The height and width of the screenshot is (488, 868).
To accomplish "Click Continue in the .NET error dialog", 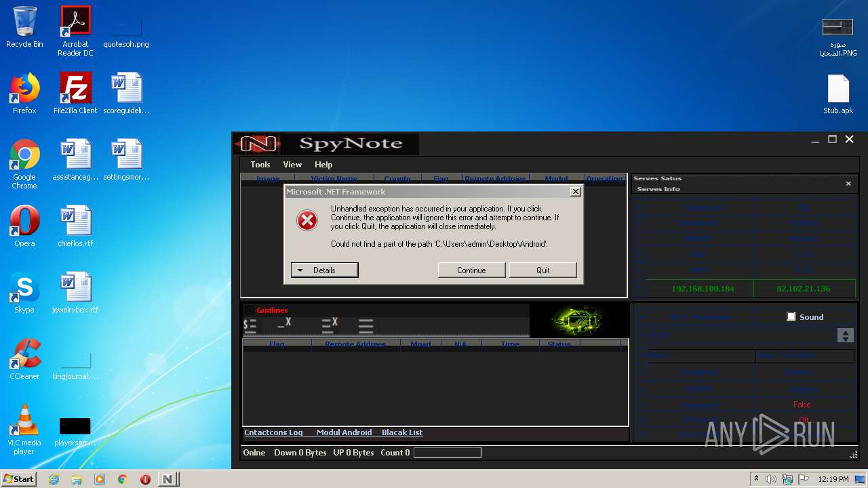I will [471, 270].
